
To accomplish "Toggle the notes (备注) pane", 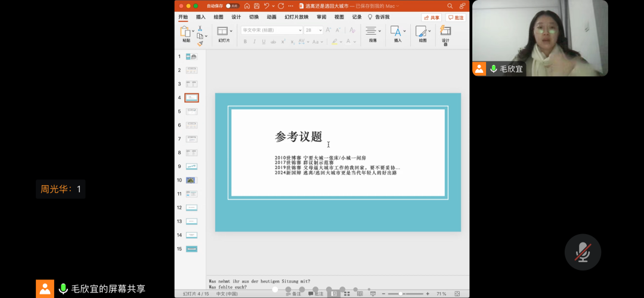I will 293,294.
